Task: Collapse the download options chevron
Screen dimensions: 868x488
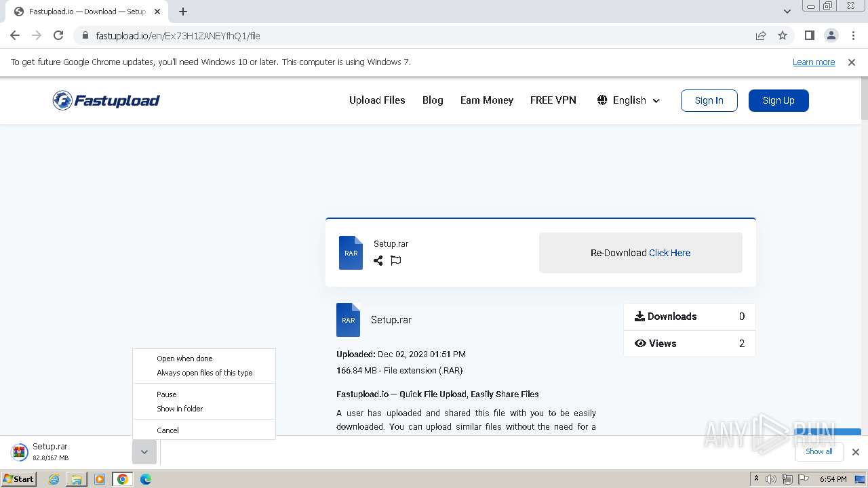Action: [144, 452]
